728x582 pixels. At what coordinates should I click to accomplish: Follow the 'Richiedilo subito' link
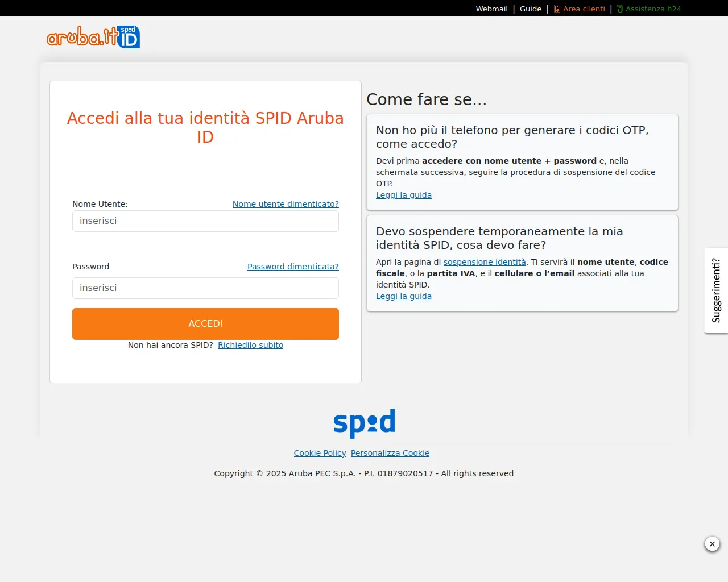pyautogui.click(x=250, y=345)
